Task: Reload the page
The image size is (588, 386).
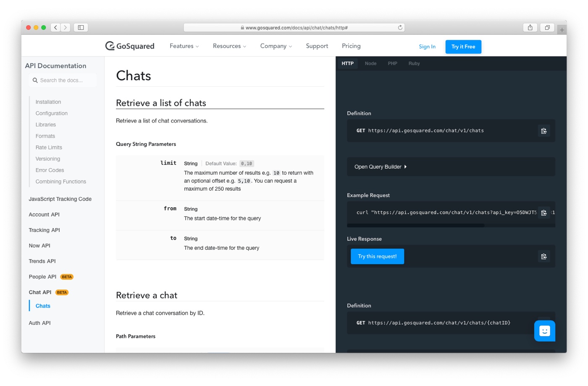Action: (x=400, y=28)
